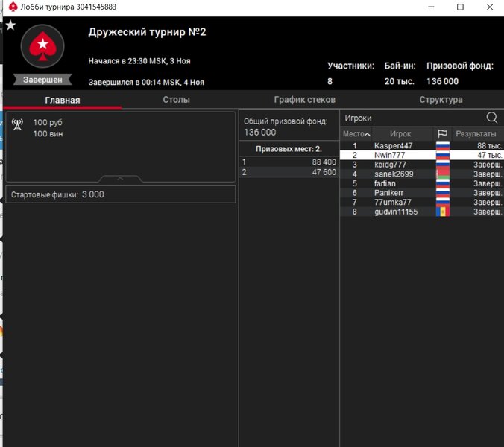
Task: Click Kasper447's Russian flag icon
Action: point(442,146)
